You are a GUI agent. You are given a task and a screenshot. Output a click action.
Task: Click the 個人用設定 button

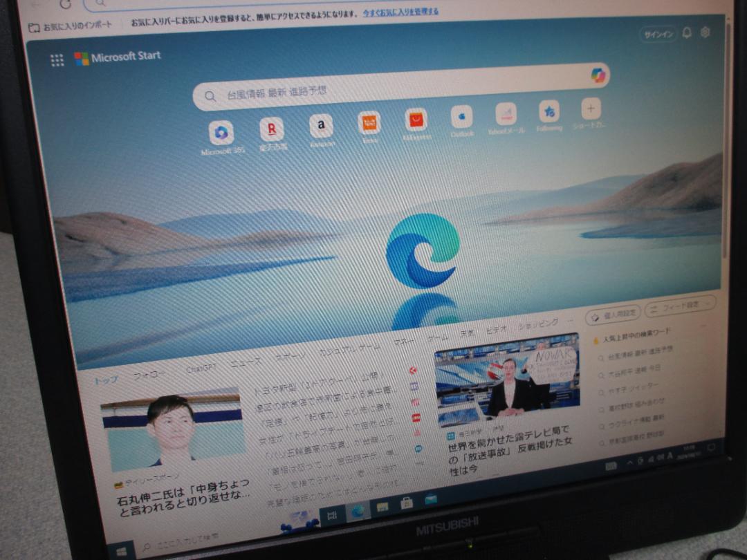613,315
